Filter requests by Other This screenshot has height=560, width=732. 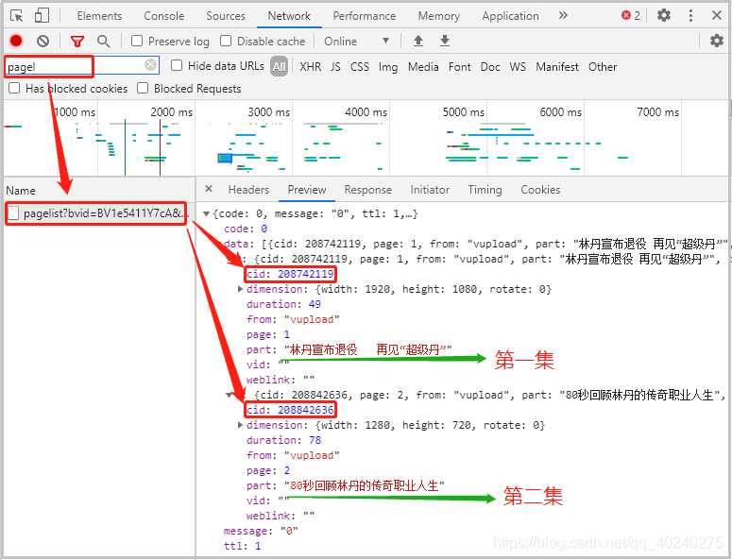pos(603,67)
